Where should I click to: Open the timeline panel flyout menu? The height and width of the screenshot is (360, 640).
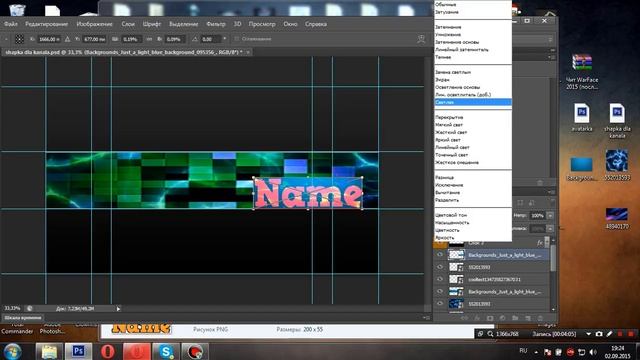pos(426,317)
